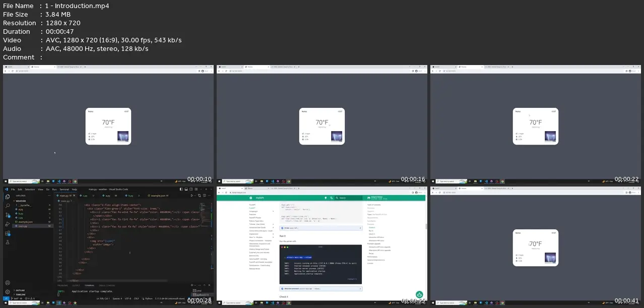This screenshot has width=644, height=308.
Task: Click the language translate icon in FastAPI header
Action: (331, 198)
